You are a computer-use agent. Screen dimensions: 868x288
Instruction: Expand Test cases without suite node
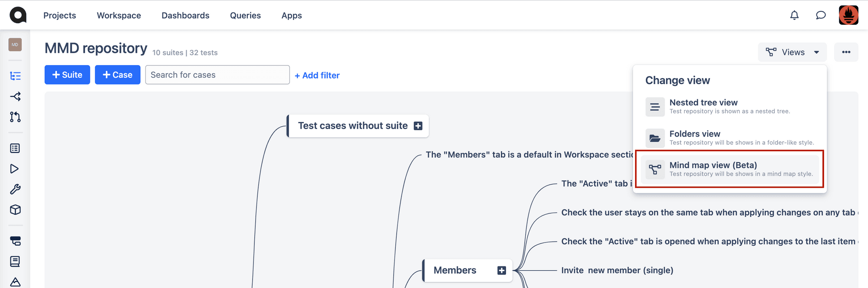pyautogui.click(x=418, y=126)
